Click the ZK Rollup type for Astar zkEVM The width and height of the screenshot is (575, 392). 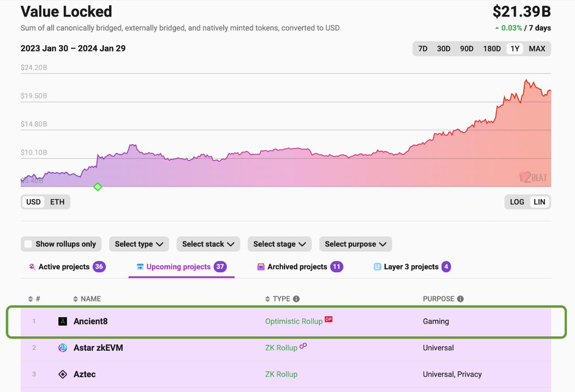point(281,348)
